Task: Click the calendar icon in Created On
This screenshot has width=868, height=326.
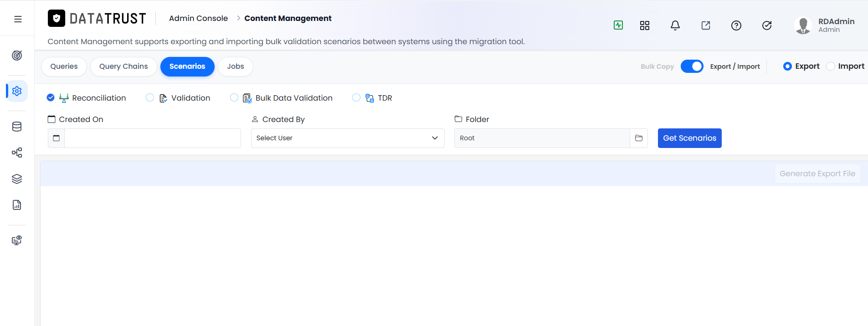Action: (x=56, y=138)
